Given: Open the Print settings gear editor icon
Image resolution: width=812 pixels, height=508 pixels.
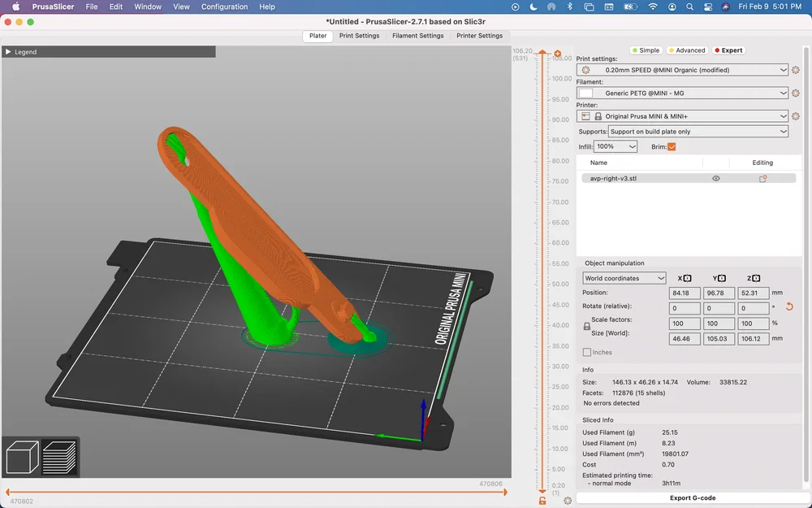Looking at the screenshot, I should coord(796,70).
